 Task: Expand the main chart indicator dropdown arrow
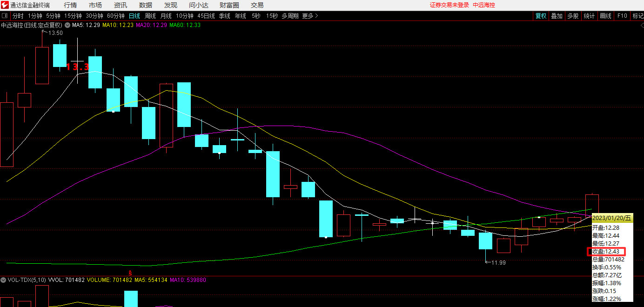pyautogui.click(x=67, y=25)
